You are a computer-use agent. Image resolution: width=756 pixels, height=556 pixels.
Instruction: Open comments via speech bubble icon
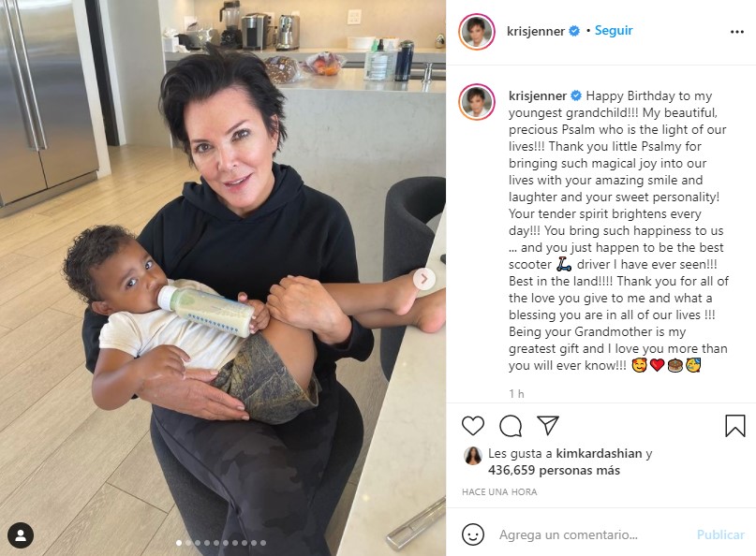coord(511,426)
